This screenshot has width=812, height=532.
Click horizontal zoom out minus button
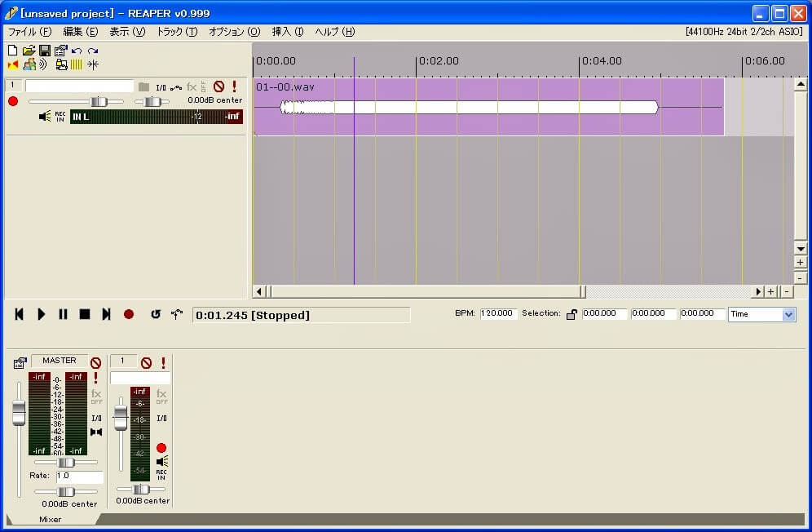[x=787, y=291]
